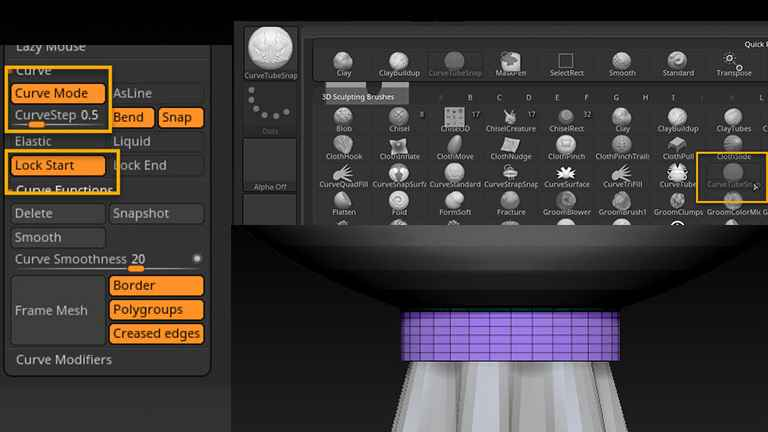768x432 pixels.
Task: Select the Standard brush
Action: tap(678, 65)
